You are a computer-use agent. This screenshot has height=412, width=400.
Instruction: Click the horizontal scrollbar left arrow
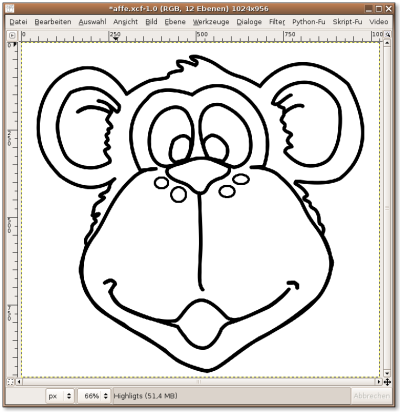tap(19, 382)
